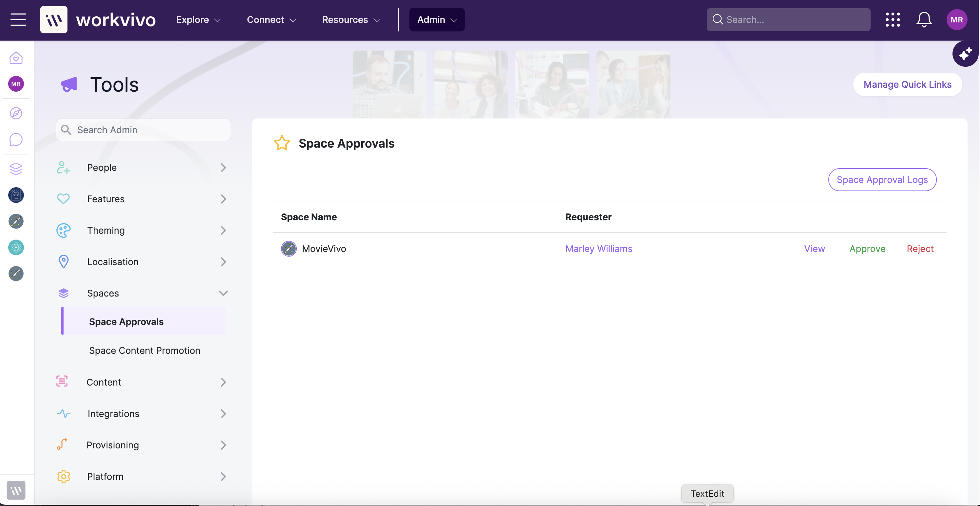Select the compass Explore icon in left sidebar
980x506 pixels.
tap(16, 113)
